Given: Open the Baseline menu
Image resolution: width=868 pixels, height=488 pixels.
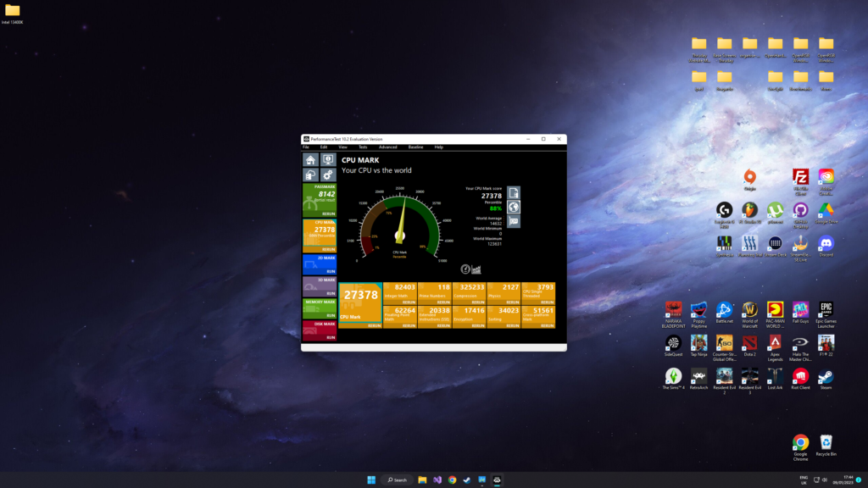Looking at the screenshot, I should 415,147.
